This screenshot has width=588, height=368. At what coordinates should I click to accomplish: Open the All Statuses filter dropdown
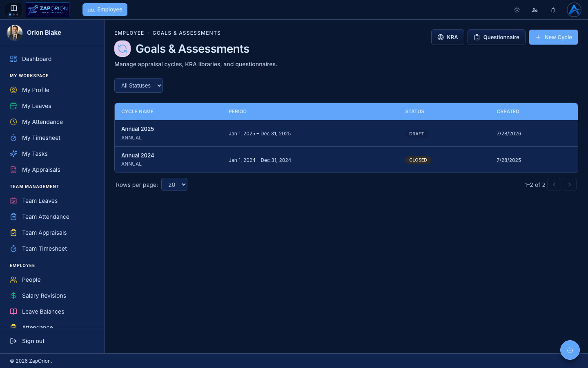click(x=138, y=85)
